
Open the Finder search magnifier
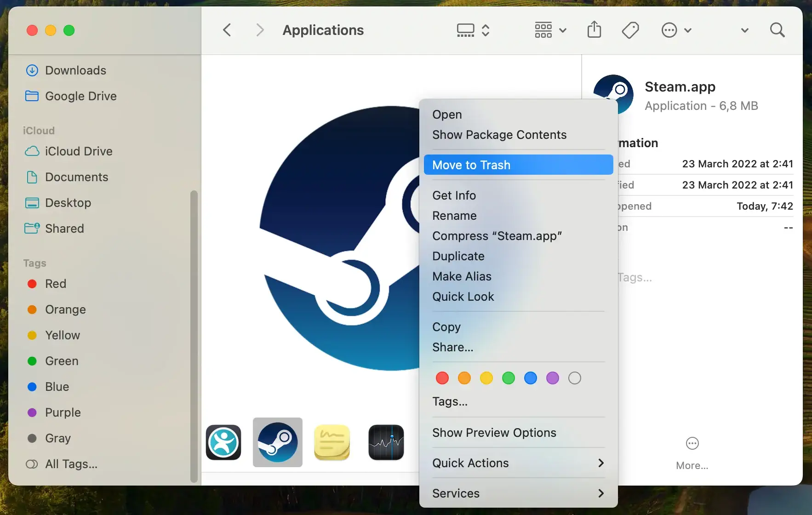tap(777, 30)
